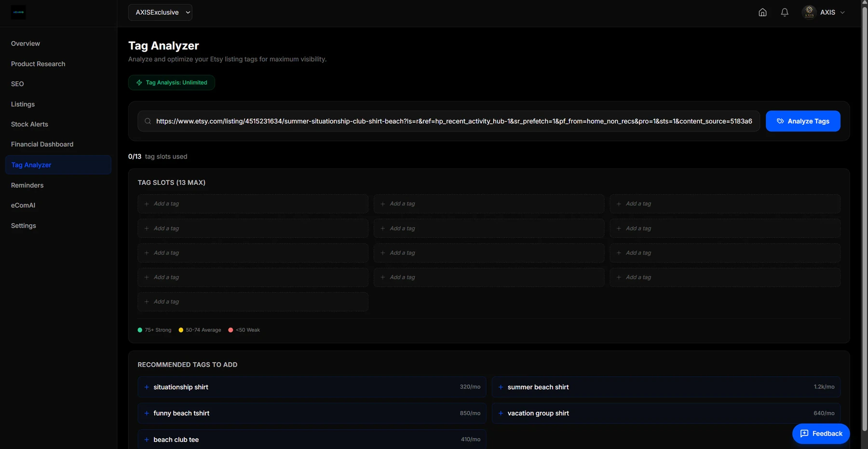Open AXIS account menu chevron
This screenshot has width=868, height=449.
point(842,13)
